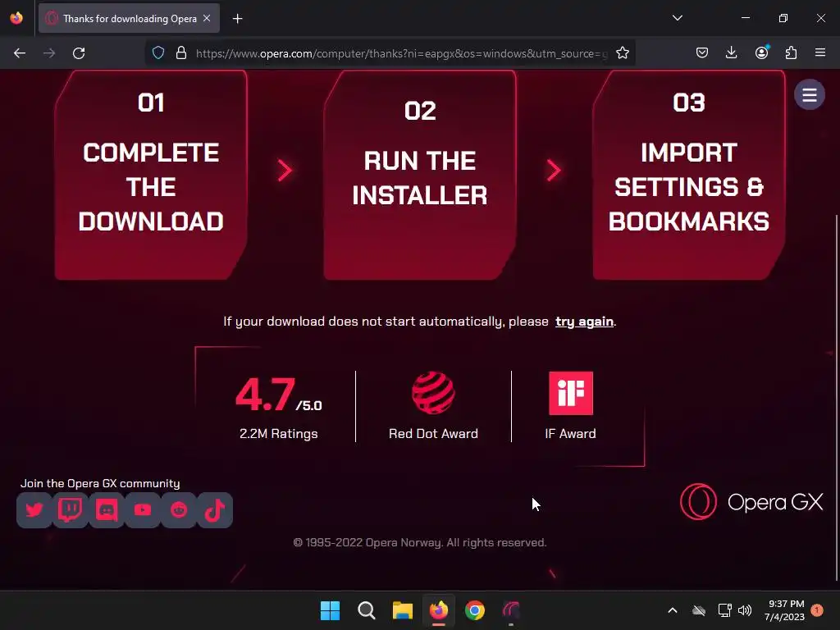Open the TikTok community icon
Image resolution: width=840 pixels, height=630 pixels.
(x=215, y=510)
